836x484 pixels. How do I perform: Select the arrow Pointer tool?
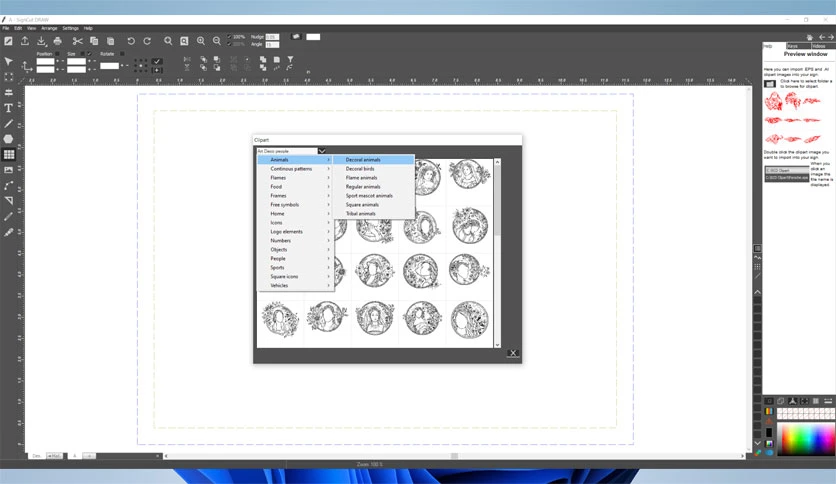[x=9, y=61]
